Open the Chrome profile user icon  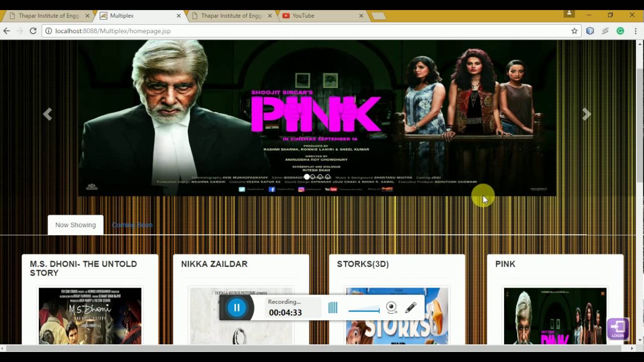pos(569,14)
